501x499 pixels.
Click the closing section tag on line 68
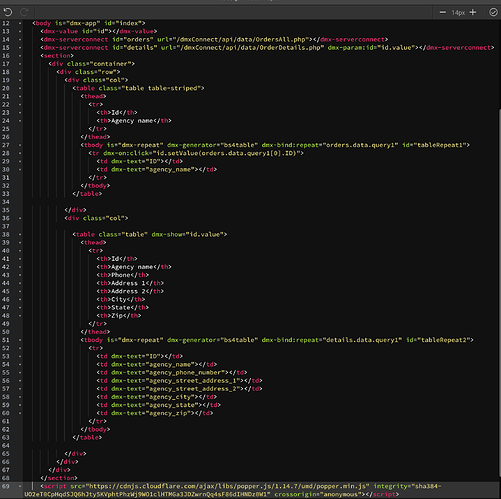[59, 478]
